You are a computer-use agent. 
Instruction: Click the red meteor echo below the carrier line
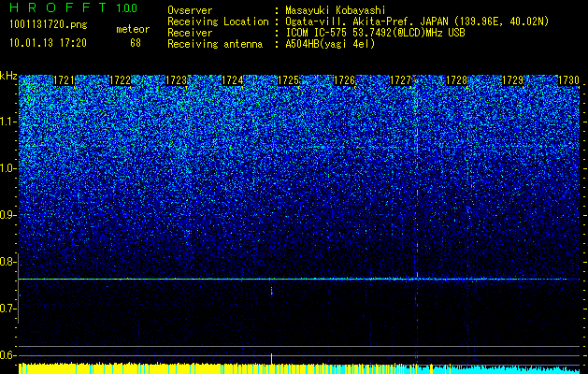point(271,292)
